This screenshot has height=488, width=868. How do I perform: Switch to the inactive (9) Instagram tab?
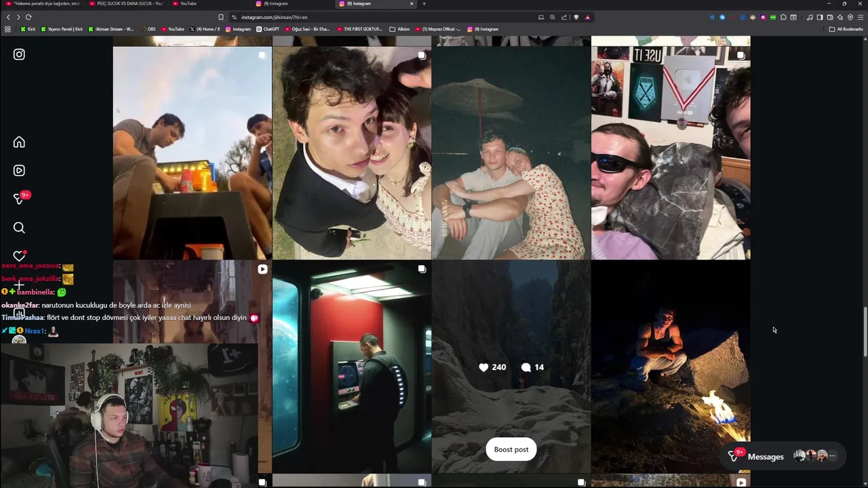292,3
